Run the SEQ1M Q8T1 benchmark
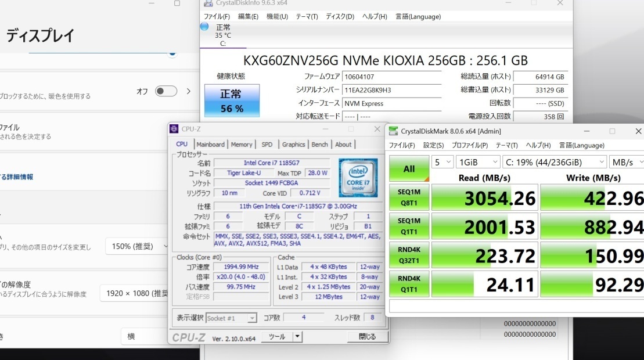Viewport: 644px width, 360px height. (x=409, y=197)
